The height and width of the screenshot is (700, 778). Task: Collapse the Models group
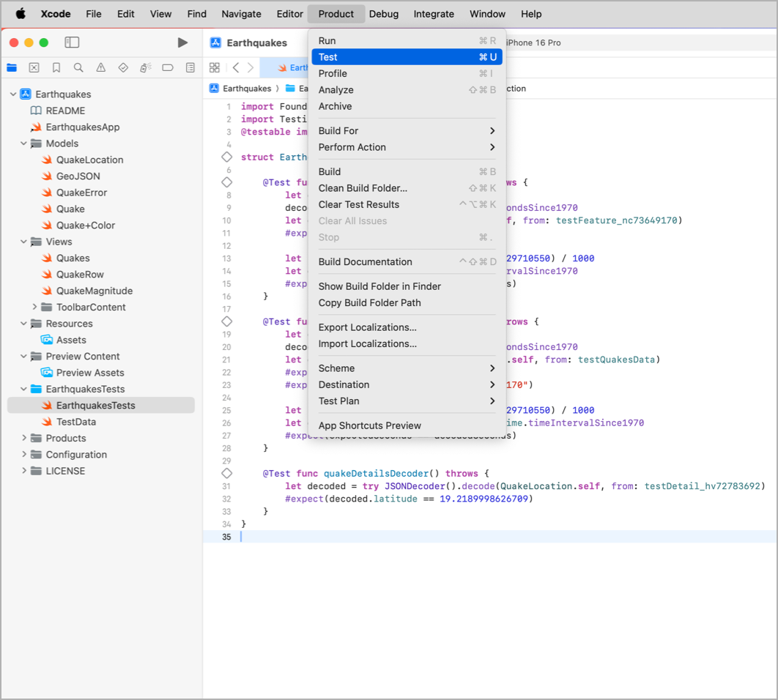[x=23, y=144]
